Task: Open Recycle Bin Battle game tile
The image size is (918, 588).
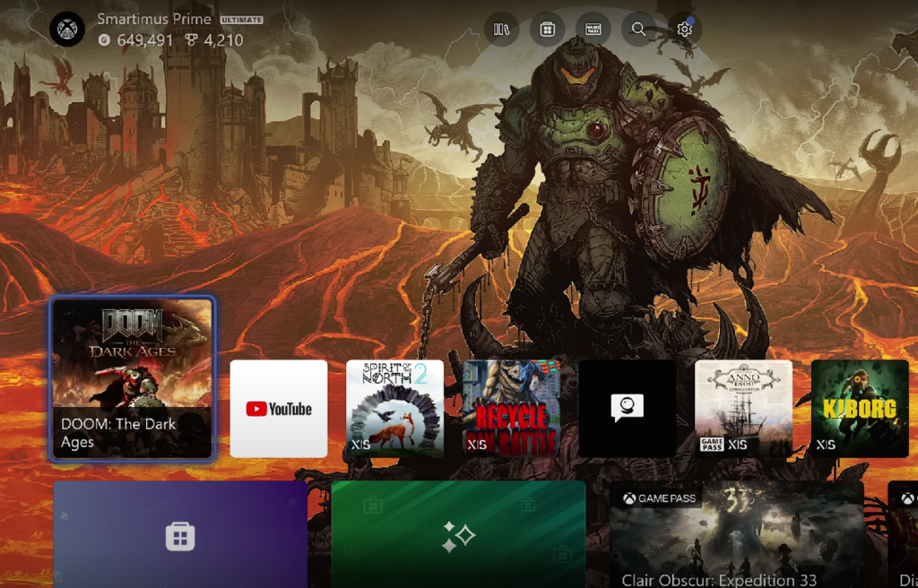Action: point(511,409)
